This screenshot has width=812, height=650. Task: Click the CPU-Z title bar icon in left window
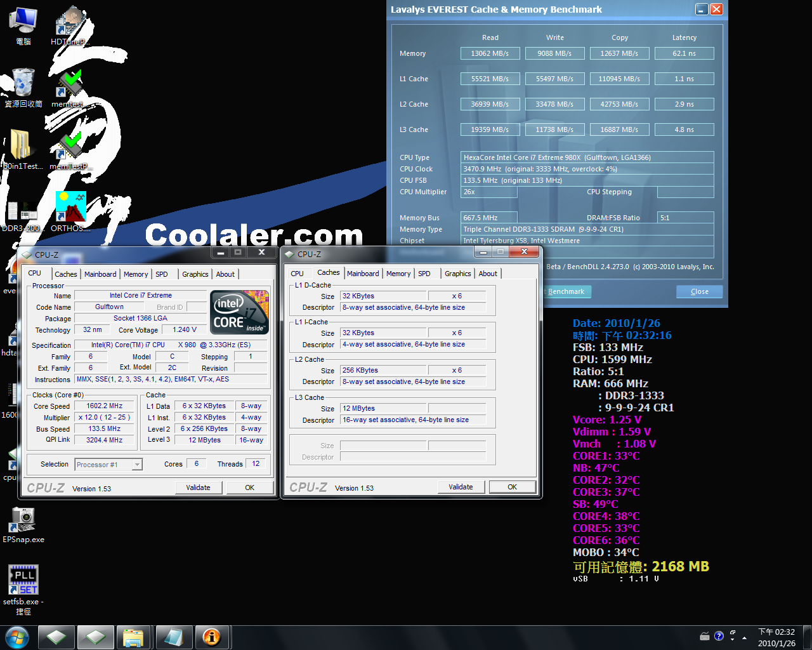click(27, 255)
